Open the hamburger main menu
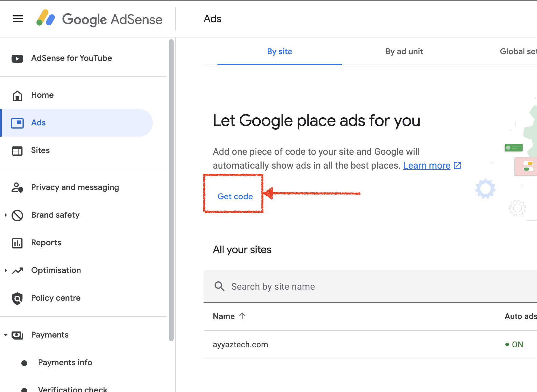The height and width of the screenshot is (392, 537). pos(18,19)
